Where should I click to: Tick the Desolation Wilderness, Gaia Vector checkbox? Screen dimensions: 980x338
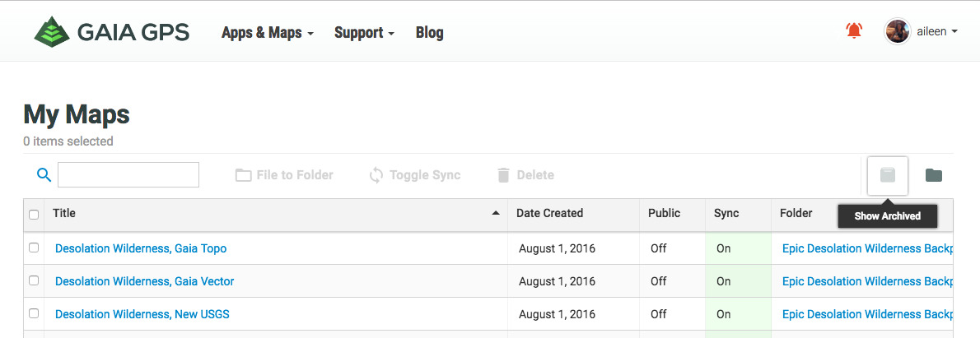pyautogui.click(x=34, y=280)
